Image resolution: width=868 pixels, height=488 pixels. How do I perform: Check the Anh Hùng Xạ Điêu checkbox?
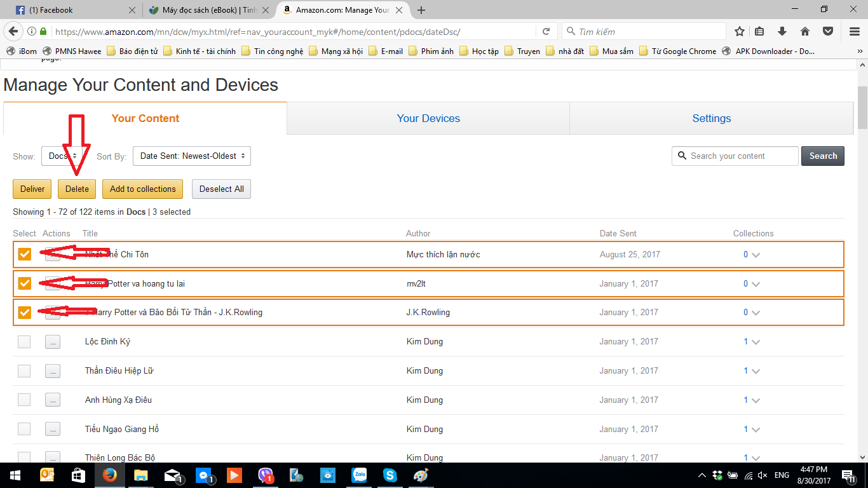point(24,400)
